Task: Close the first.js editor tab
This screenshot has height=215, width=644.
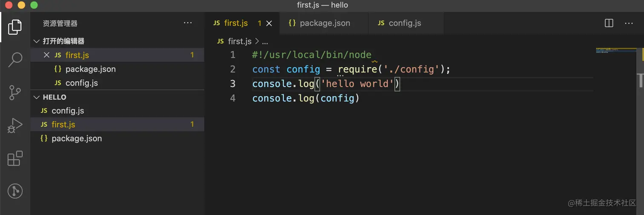Action: (269, 23)
